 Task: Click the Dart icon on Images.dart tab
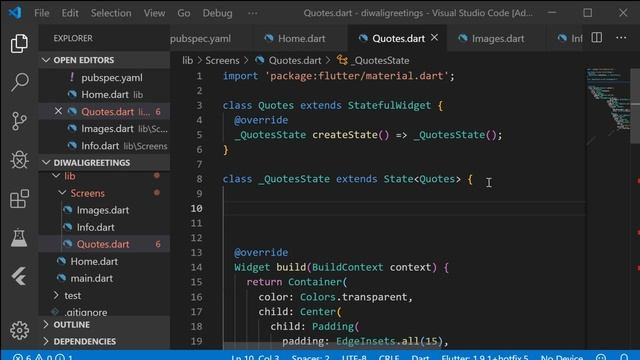pos(462,38)
